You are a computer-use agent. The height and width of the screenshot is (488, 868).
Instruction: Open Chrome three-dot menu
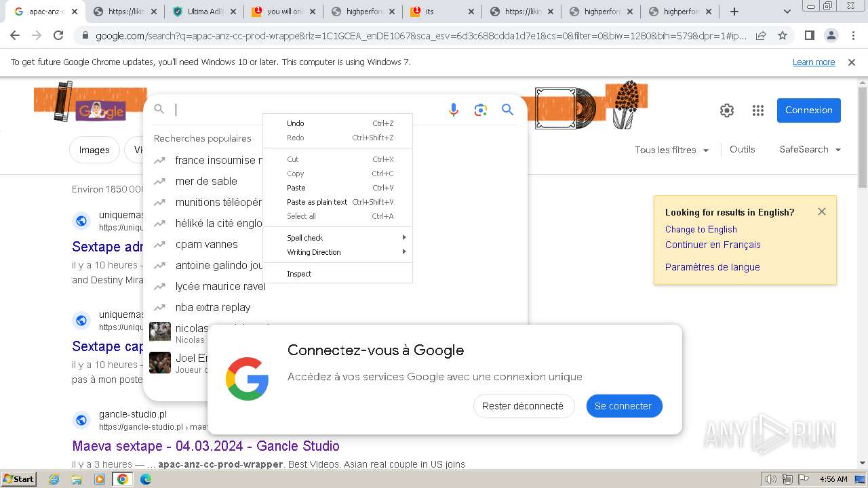pos(853,36)
